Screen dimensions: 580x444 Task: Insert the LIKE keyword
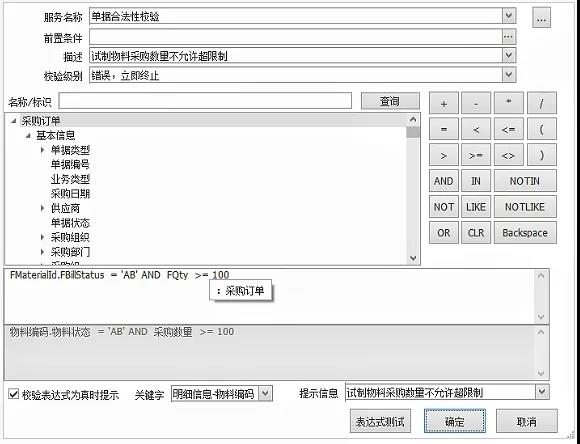coord(476,207)
